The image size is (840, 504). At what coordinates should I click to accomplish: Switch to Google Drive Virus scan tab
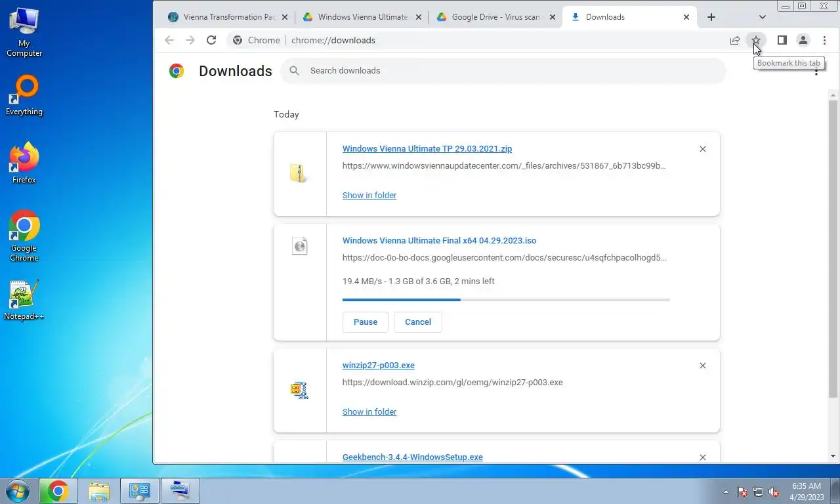tap(495, 17)
